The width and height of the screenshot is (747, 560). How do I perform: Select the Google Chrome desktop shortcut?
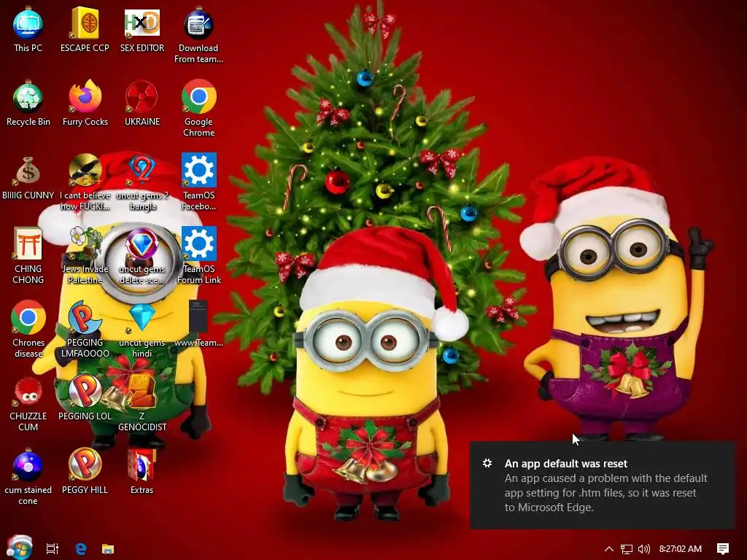tap(198, 109)
